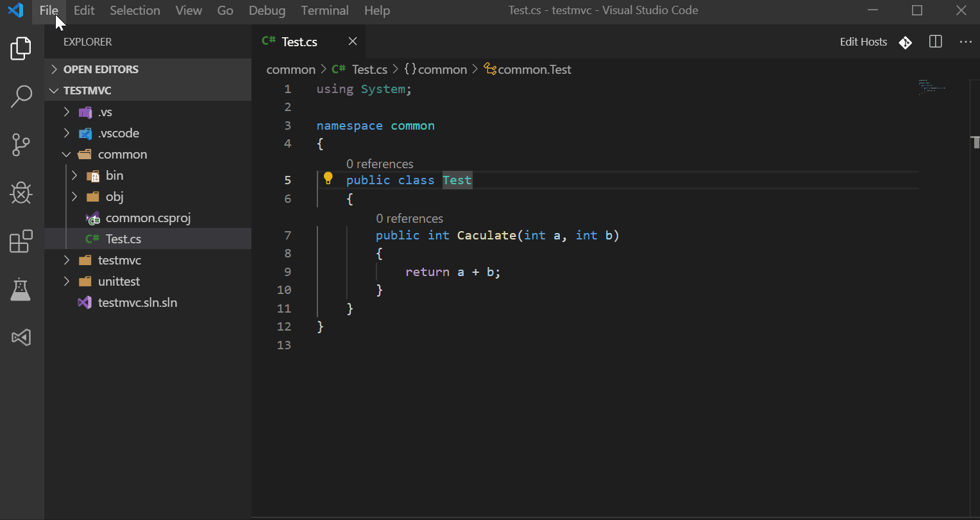Expand the testmvc folder chevron
980x520 pixels.
67,261
